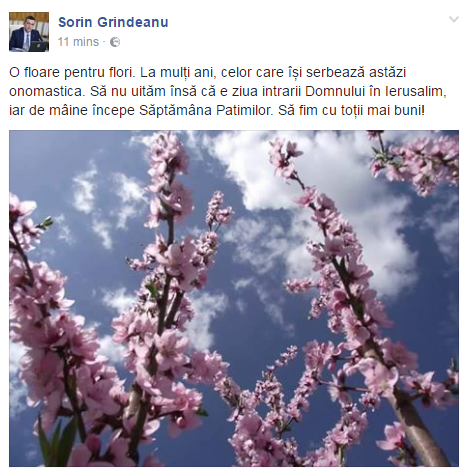Open the post via '11 mins' timestamp
The width and height of the screenshot is (467, 475).
click(78, 42)
